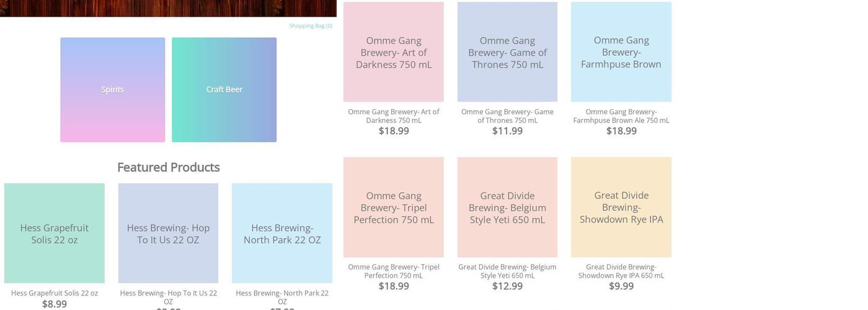Image resolution: width=868 pixels, height=310 pixels.
Task: Open Showdown Rye IPA 650 mL title link
Action: coord(621,271)
